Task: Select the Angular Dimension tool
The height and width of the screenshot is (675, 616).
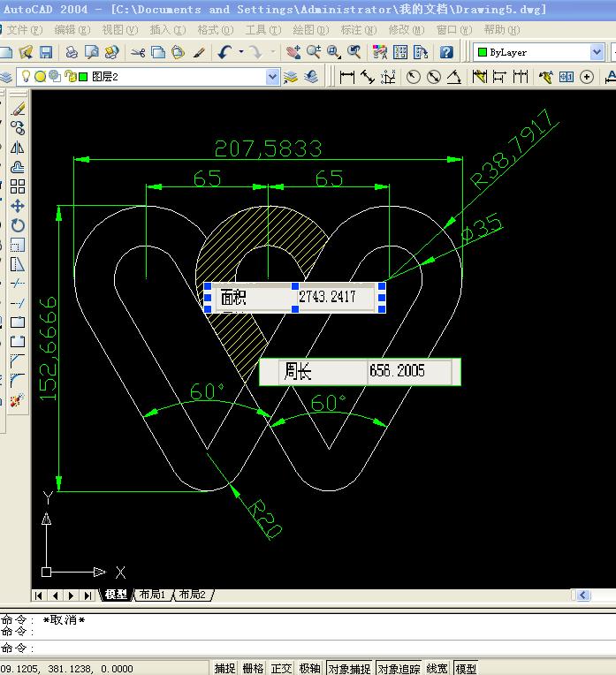Action: click(x=454, y=77)
